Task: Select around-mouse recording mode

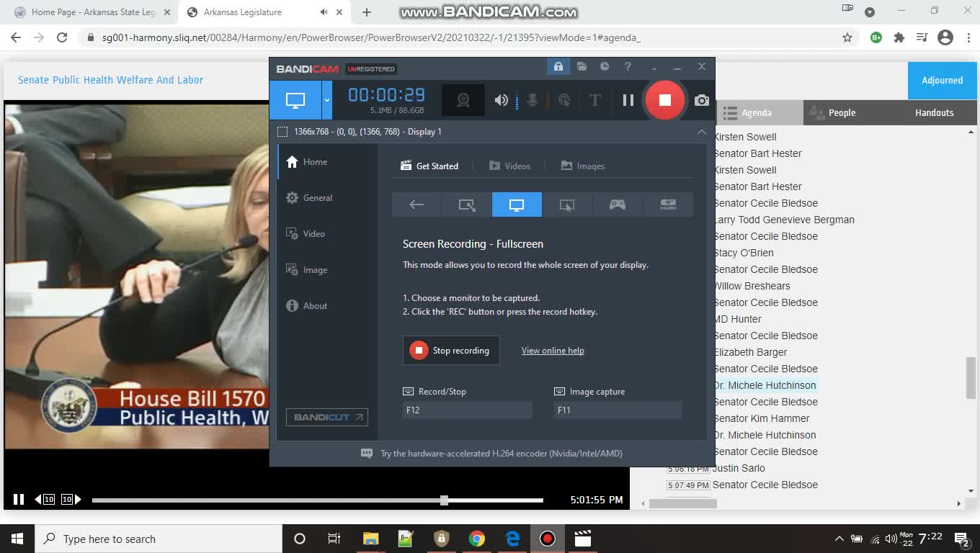Action: coord(567,204)
